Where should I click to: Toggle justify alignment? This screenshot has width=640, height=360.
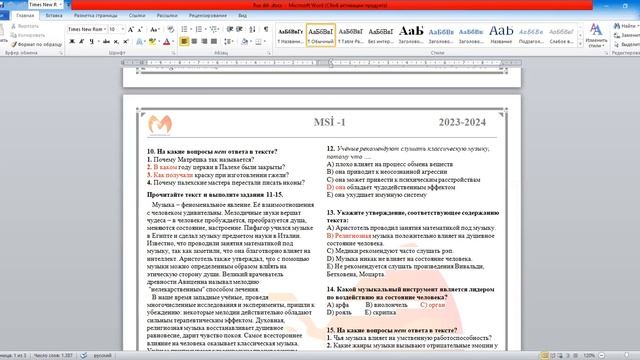[x=213, y=41]
